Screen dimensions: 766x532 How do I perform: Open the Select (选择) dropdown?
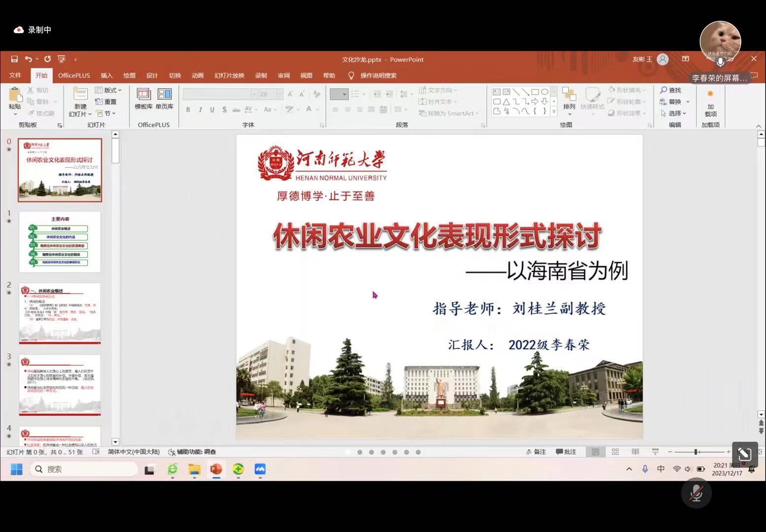click(674, 113)
